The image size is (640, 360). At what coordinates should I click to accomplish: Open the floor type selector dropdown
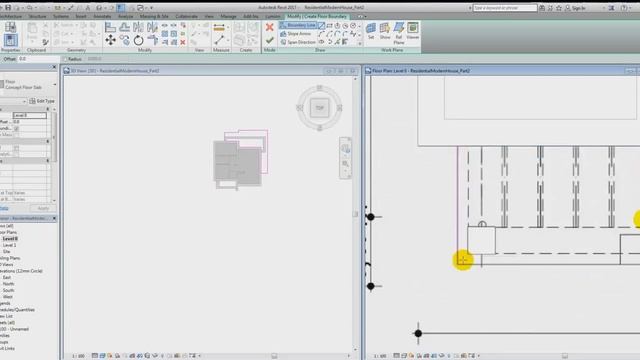point(55,84)
